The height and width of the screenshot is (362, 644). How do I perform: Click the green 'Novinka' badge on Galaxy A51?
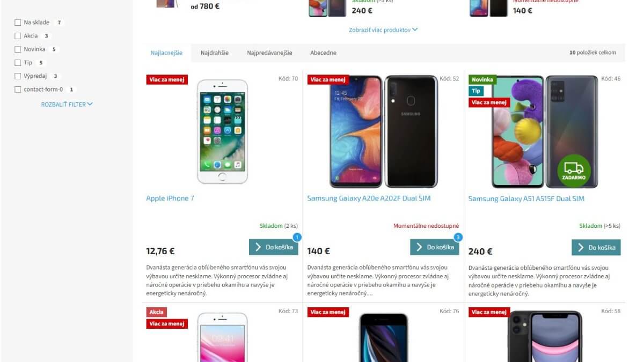point(482,80)
